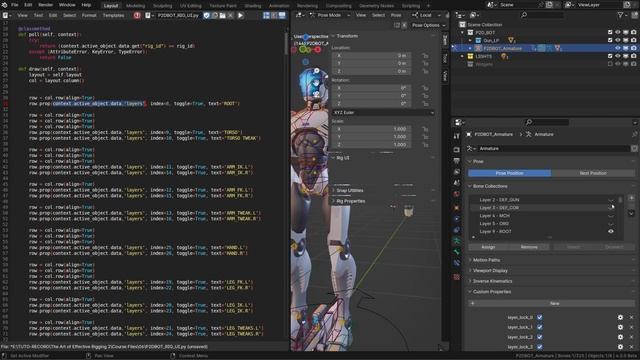Open the Pose Mode dropdown
The image size is (640, 360).
(331, 15)
